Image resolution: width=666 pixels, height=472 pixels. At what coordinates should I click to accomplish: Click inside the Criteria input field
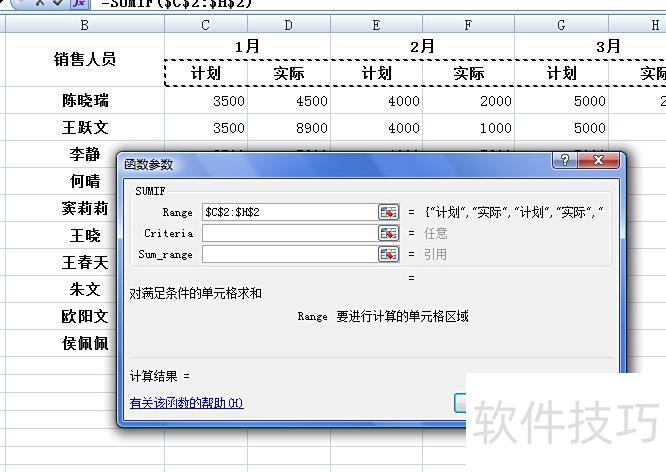click(x=290, y=233)
